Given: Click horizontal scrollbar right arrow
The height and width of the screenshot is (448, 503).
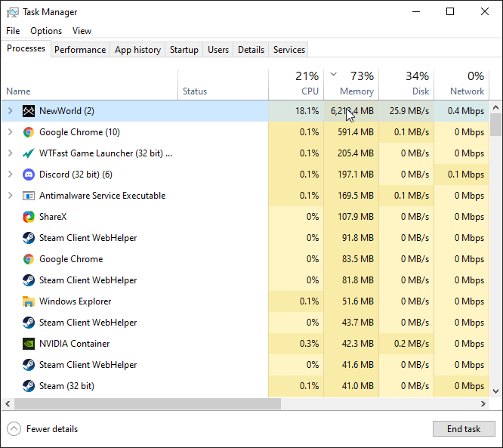Looking at the screenshot, I should point(483,403).
